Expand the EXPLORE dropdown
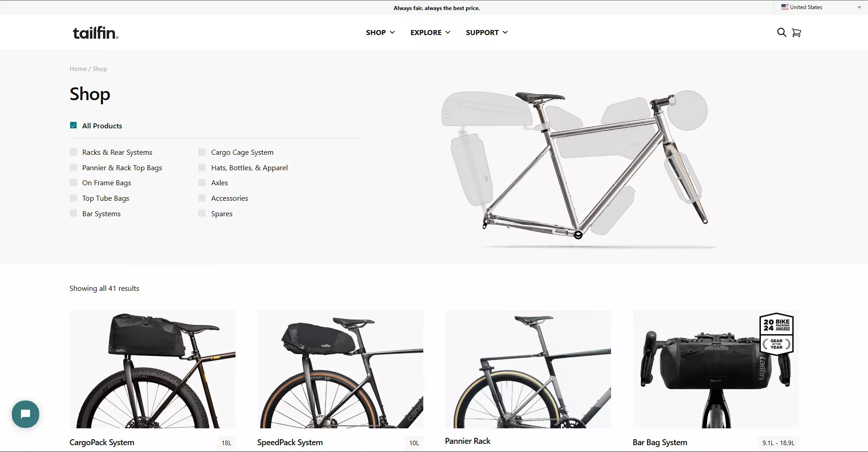This screenshot has width=868, height=452. click(430, 32)
